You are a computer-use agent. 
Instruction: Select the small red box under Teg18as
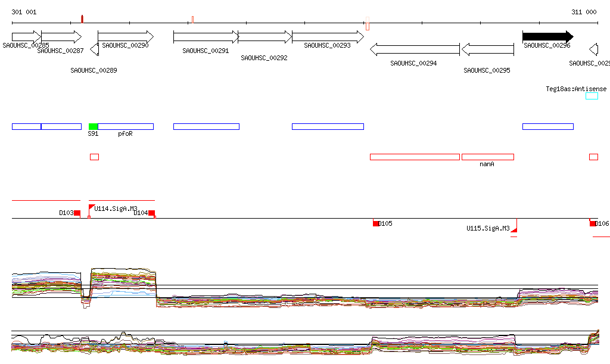594,157
